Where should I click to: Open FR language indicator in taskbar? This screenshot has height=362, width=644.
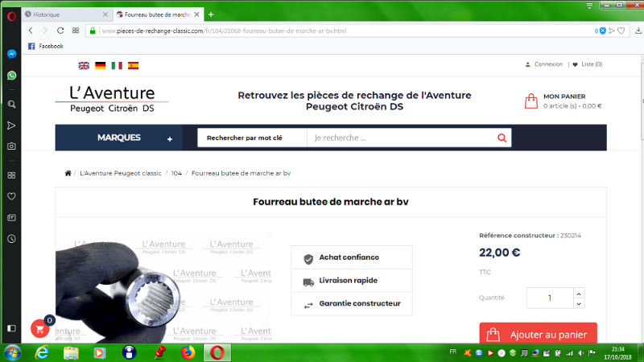(453, 352)
